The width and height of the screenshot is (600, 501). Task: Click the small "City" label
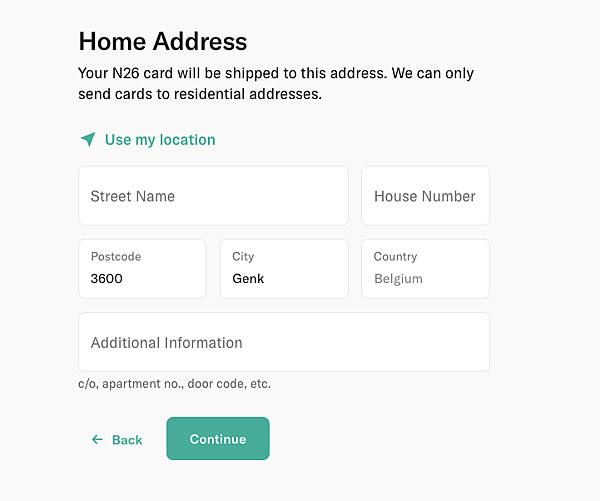pos(243,256)
